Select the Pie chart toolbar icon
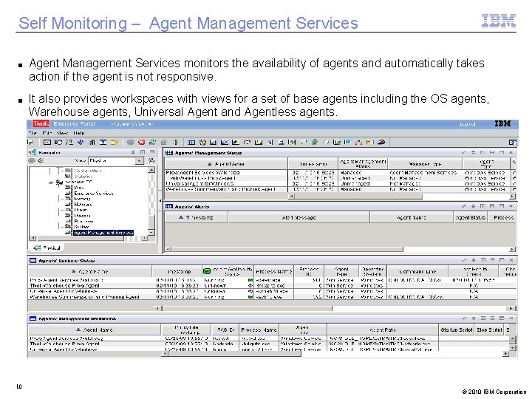 (x=202, y=142)
